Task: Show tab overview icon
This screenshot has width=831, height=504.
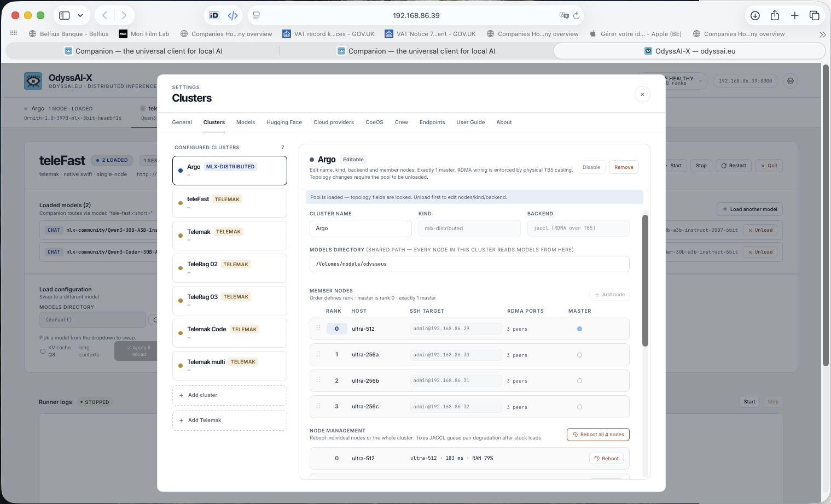Action: click(x=814, y=15)
